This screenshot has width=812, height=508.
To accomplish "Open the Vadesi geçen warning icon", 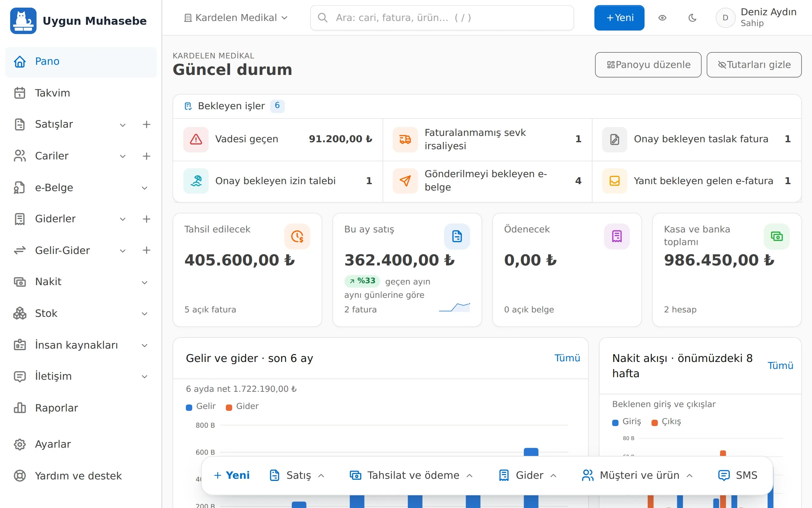I will pyautogui.click(x=196, y=139).
